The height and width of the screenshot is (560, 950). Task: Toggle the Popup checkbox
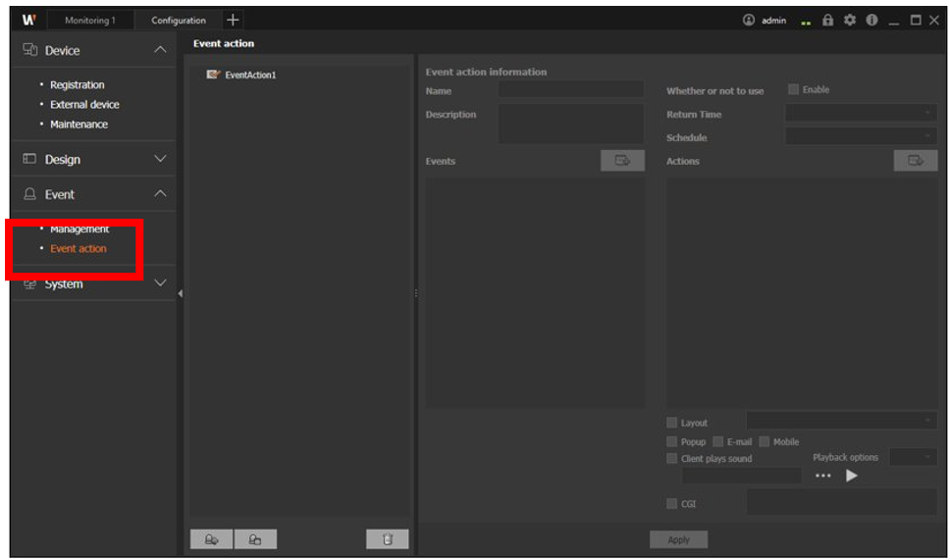pyautogui.click(x=672, y=441)
